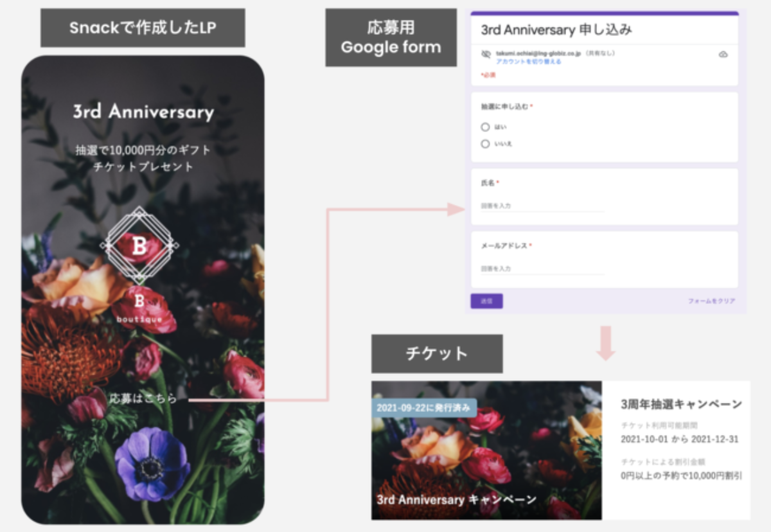771x532 pixels.
Task: Select the いいえ radio option
Action: [485, 144]
